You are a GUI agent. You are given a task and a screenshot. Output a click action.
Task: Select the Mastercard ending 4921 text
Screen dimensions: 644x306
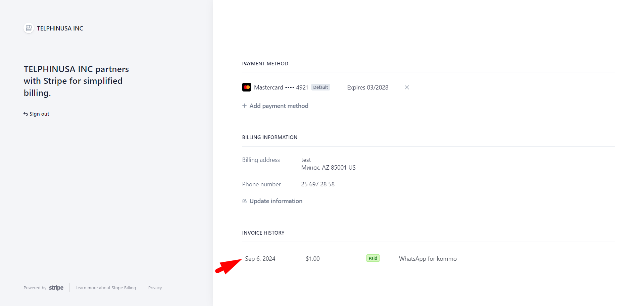click(281, 87)
